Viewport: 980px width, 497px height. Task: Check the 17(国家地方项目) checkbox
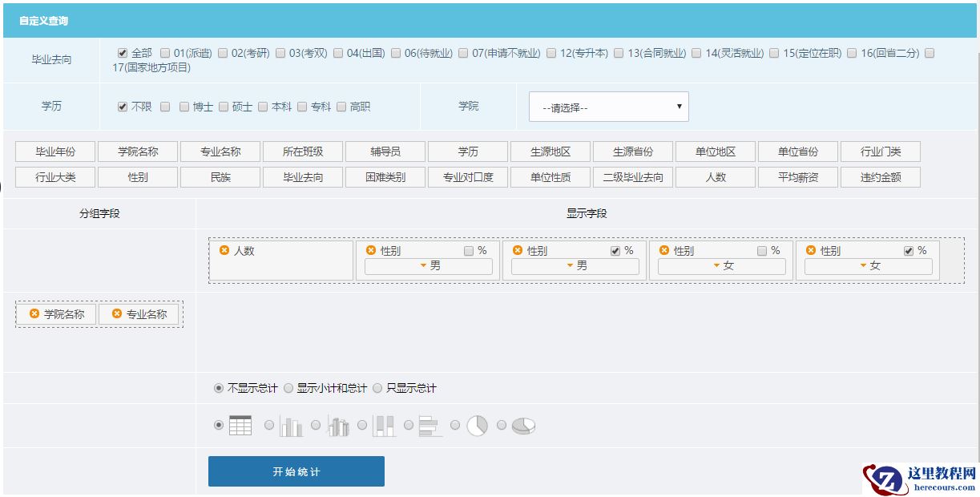click(930, 53)
